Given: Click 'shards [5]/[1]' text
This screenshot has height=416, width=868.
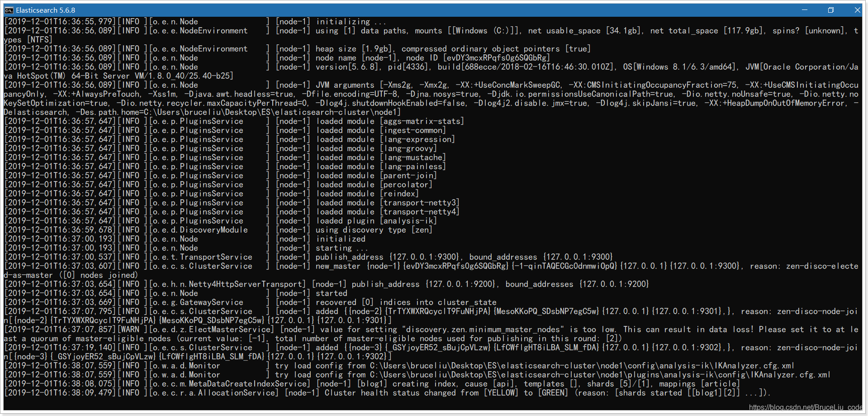Looking at the screenshot, I should pyautogui.click(x=619, y=384).
